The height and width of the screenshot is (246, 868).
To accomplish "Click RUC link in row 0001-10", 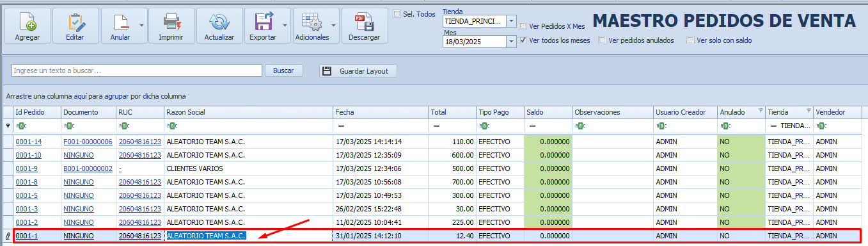I will point(140,155).
